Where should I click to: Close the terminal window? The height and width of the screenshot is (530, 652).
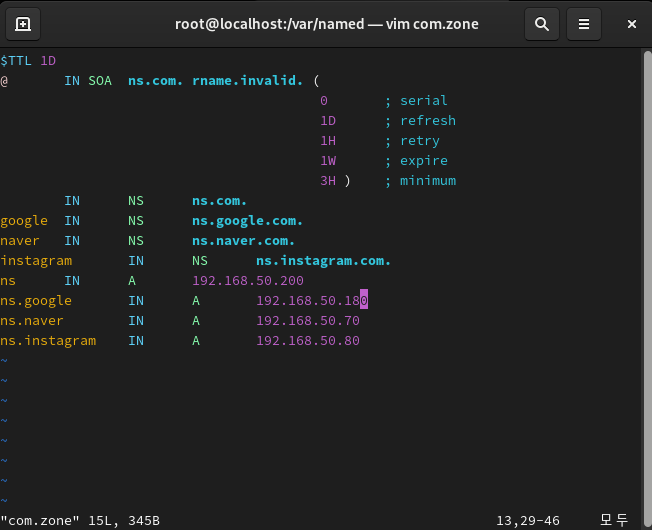coord(632,24)
